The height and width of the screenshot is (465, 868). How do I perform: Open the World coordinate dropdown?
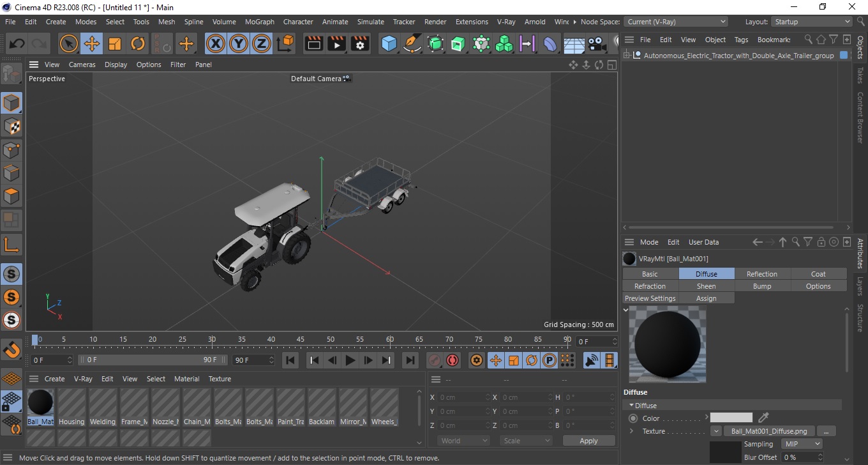(x=464, y=441)
